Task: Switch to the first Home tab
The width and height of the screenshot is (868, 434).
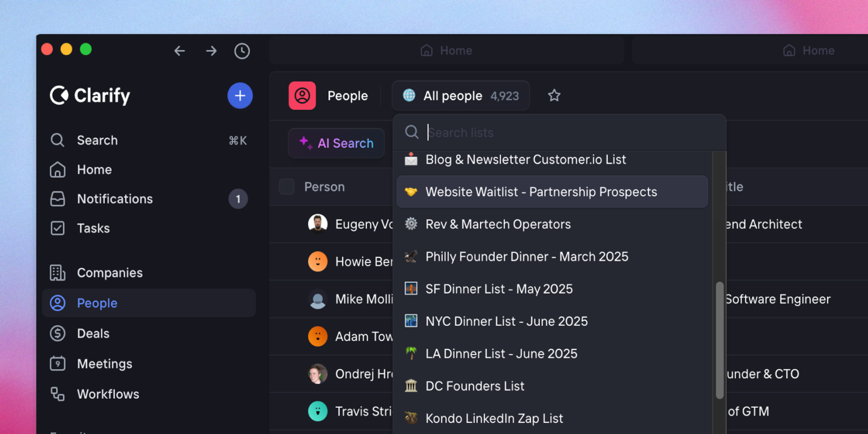Action: 447,51
